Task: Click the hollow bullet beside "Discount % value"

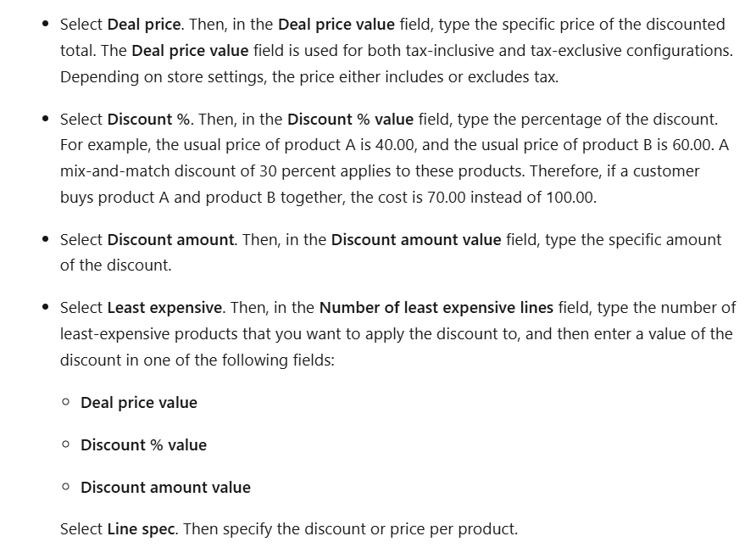Action: coord(66,445)
